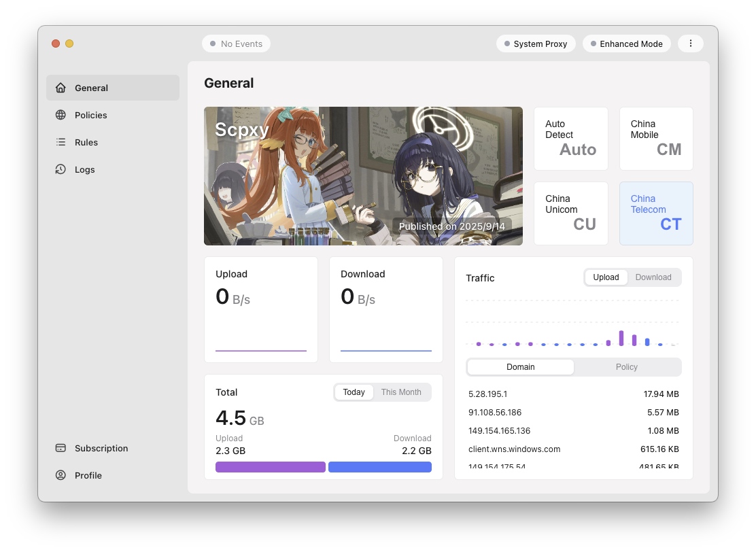Click the purple Upload progress bar
This screenshot has height=552, width=756.
click(x=270, y=466)
